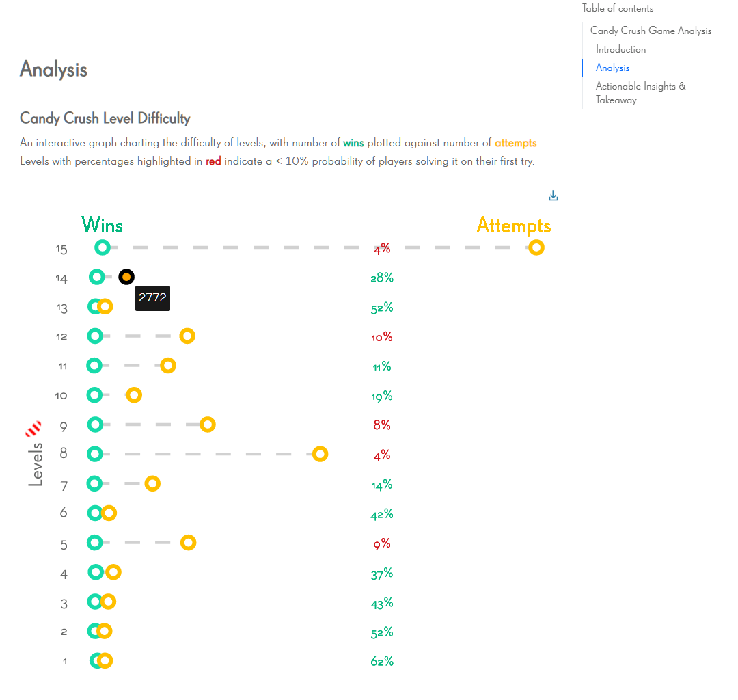738x700 pixels.
Task: Click the level 10 attempts marker
Action: 134,395
